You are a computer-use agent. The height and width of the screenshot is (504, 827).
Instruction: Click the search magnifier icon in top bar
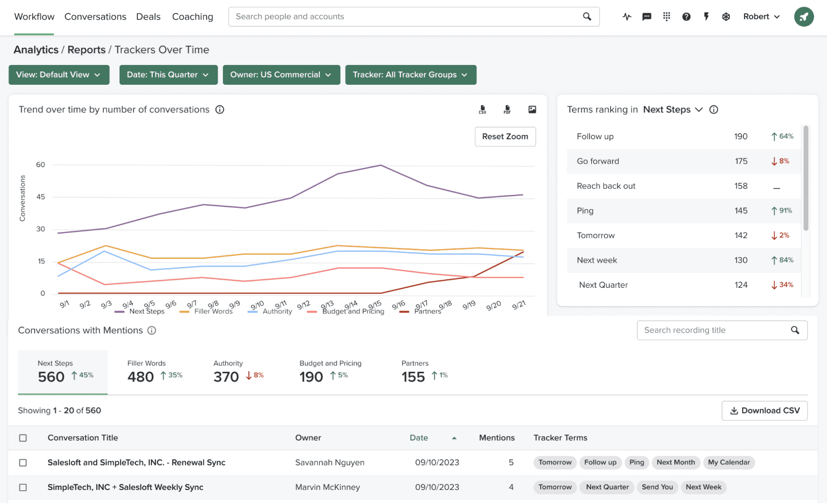[x=587, y=17]
